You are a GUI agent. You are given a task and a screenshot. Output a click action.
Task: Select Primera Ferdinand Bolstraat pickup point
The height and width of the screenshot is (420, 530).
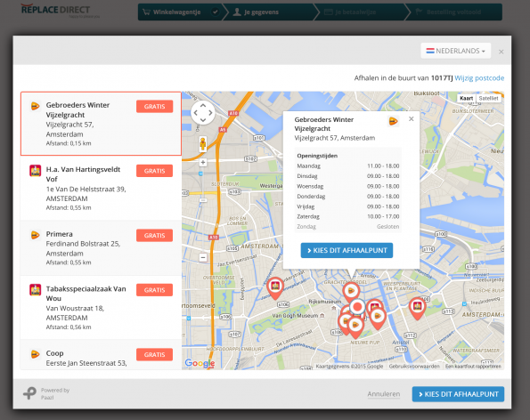pyautogui.click(x=101, y=247)
